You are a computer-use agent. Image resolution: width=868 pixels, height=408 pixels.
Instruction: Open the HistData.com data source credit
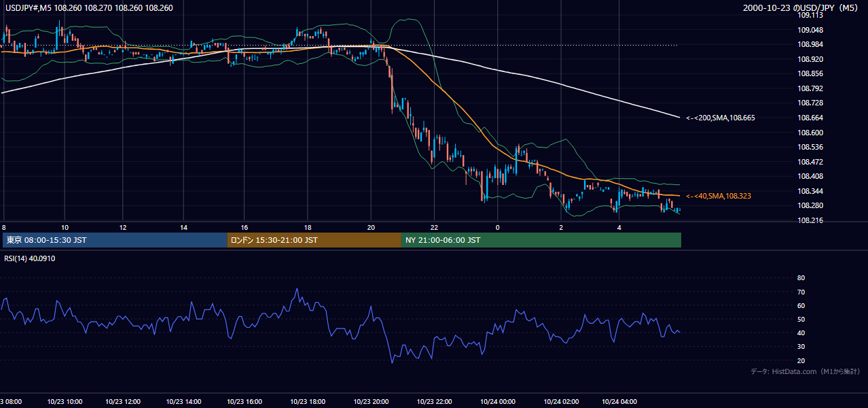pos(806,371)
